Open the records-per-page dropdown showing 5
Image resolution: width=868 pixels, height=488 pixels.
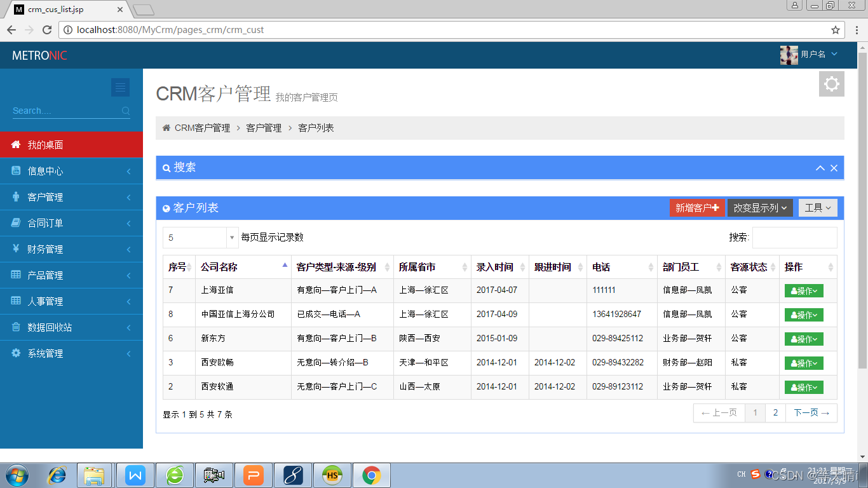200,237
